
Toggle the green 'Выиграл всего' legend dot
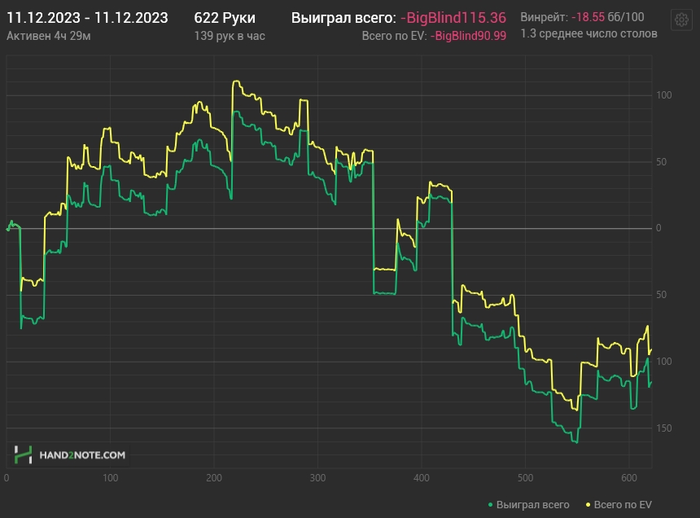(491, 505)
